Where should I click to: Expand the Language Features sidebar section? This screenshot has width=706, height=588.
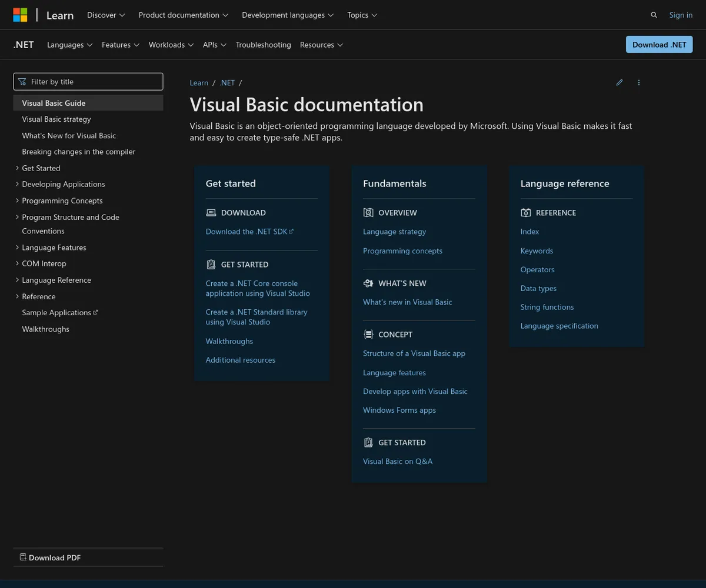click(x=17, y=248)
